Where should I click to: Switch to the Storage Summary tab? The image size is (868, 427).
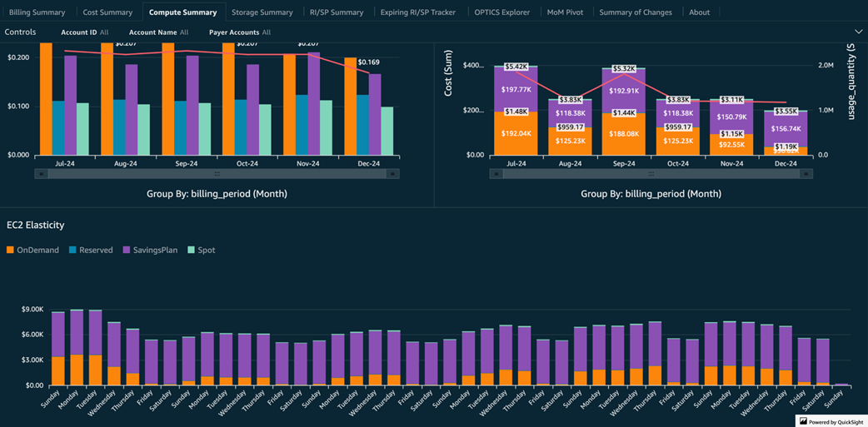[x=262, y=12]
